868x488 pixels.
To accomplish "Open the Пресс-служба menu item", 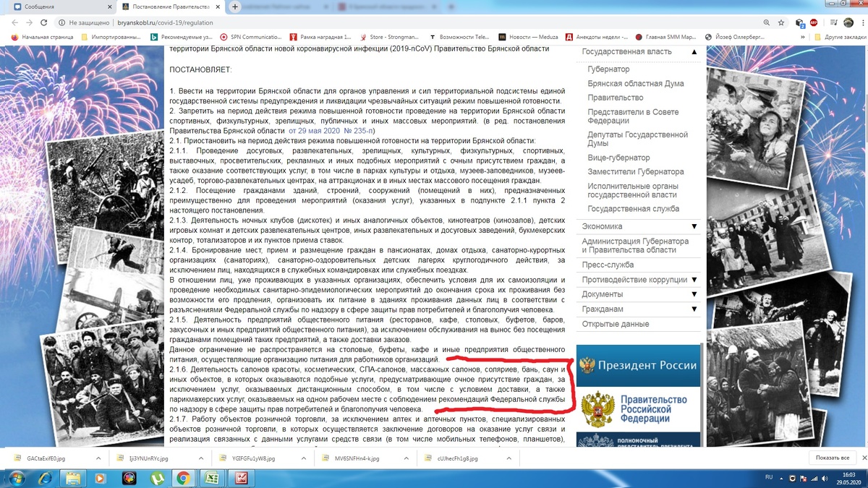I will point(608,265).
